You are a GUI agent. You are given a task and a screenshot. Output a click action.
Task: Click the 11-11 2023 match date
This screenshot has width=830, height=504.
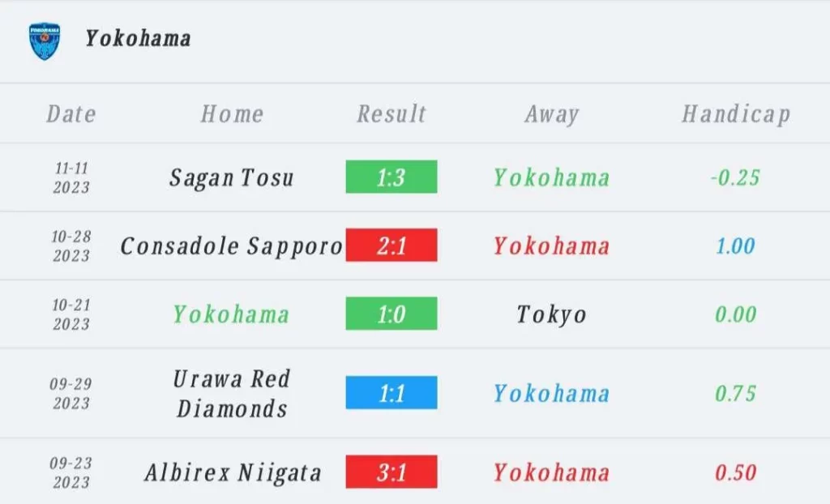(71, 178)
